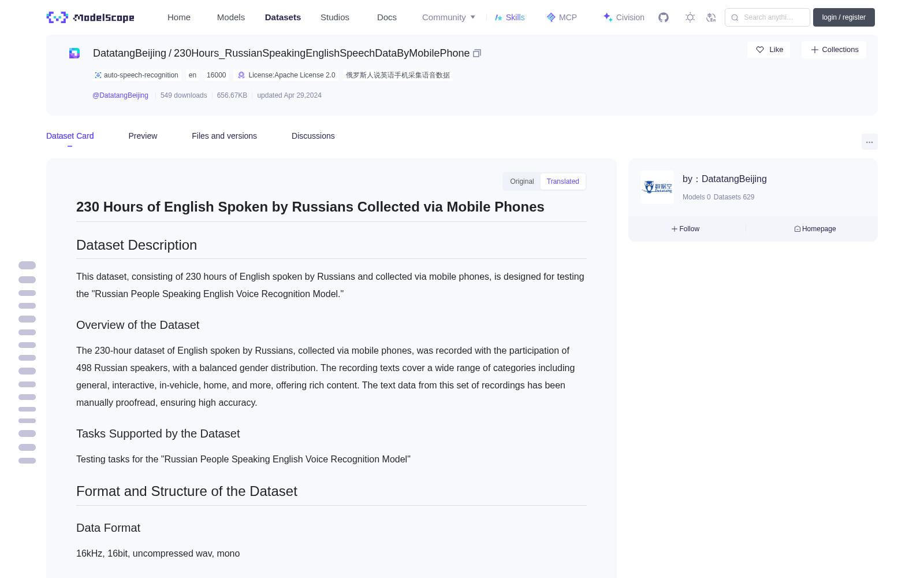Toggle light/dark theme sun icon
The width and height of the screenshot is (924, 578).
(690, 17)
